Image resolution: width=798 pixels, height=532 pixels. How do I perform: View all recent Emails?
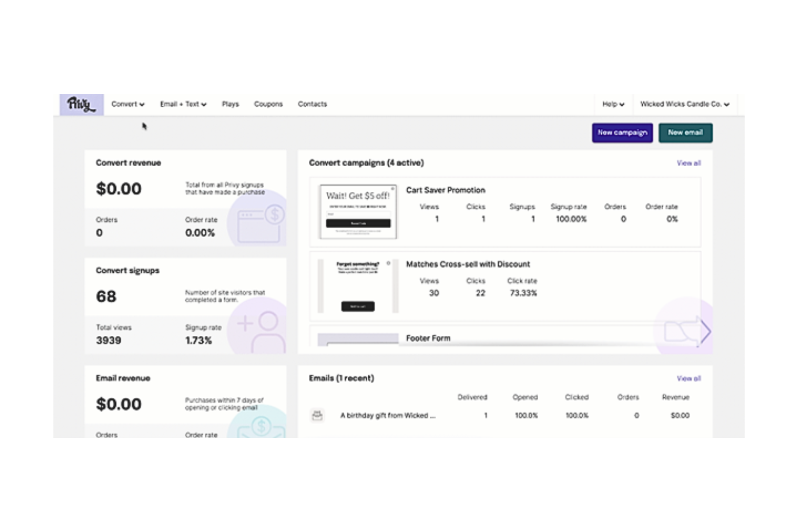tap(688, 378)
